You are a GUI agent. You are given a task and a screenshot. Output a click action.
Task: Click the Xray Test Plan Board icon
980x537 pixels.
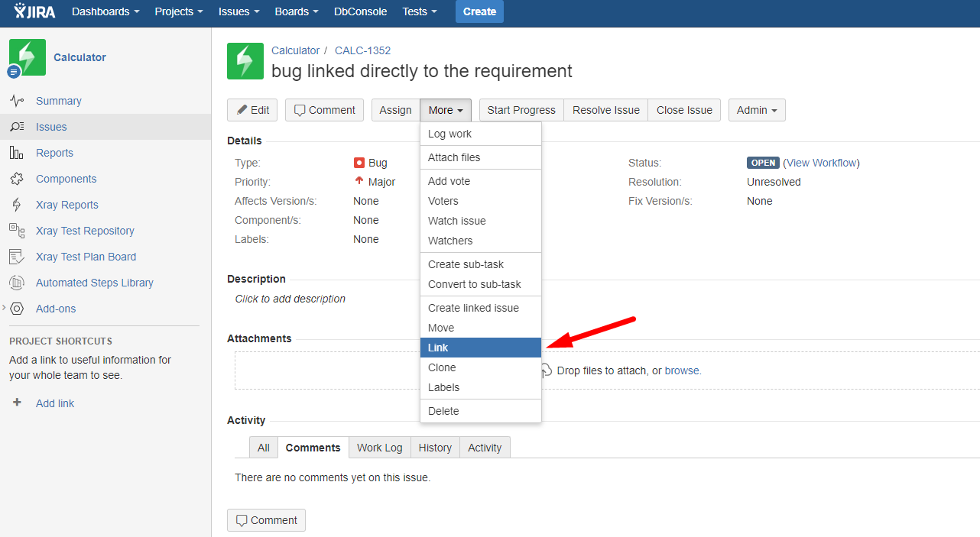[x=17, y=257]
